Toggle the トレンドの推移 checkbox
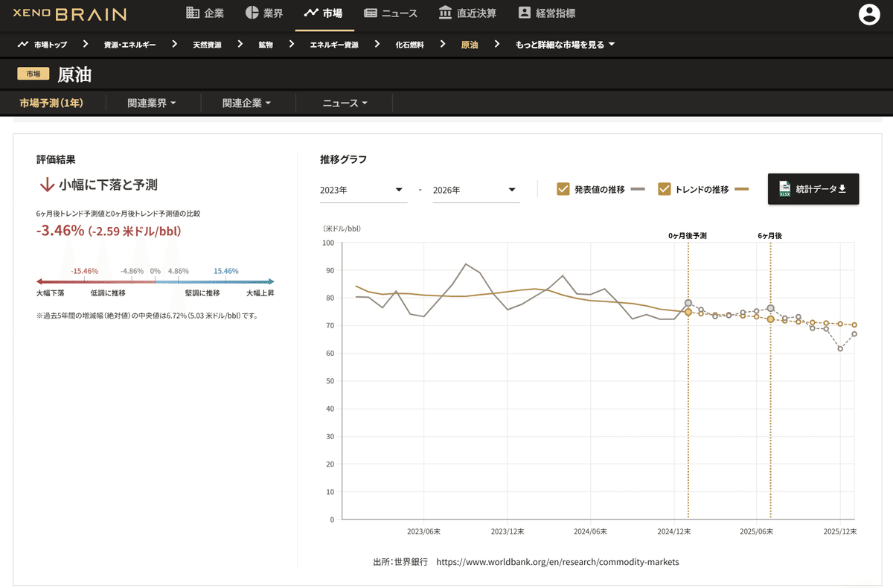 [x=665, y=189]
